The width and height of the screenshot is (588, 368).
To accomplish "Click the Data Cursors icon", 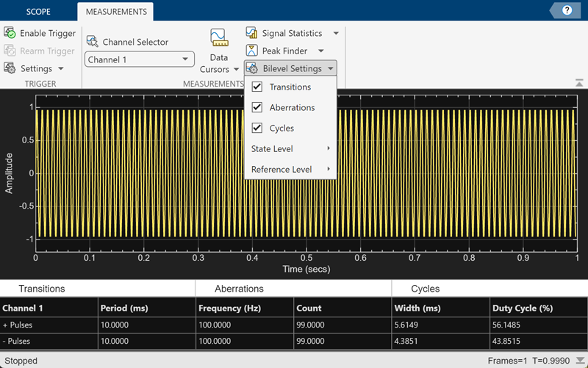I will [218, 38].
